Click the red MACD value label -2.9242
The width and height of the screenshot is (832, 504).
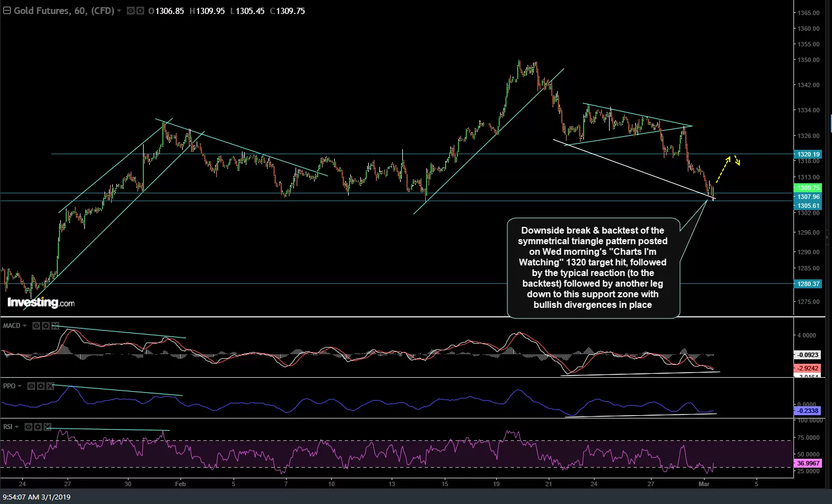coord(808,368)
